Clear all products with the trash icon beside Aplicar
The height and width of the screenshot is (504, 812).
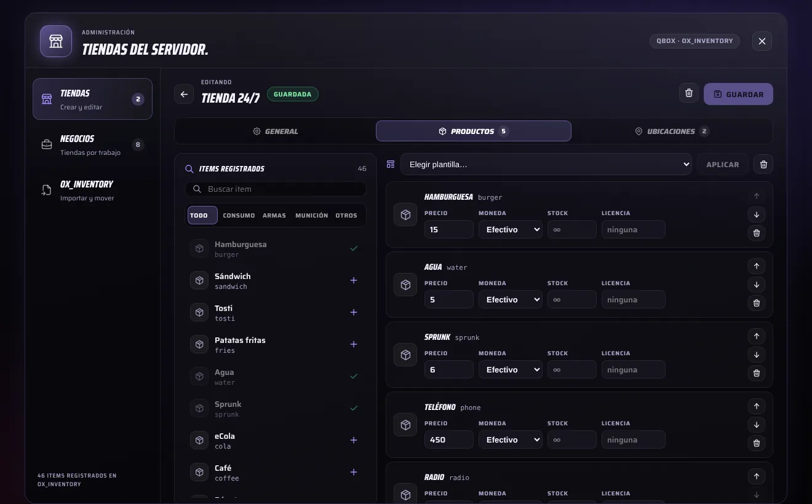763,165
